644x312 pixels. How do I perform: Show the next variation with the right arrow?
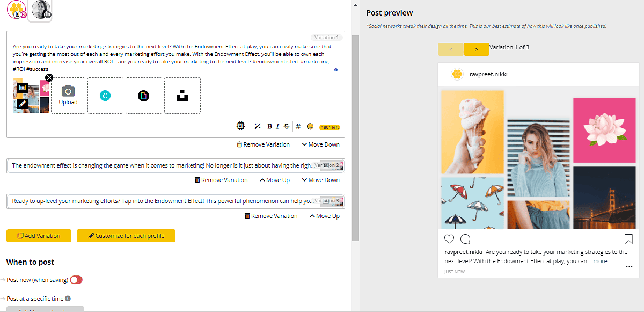pos(477,48)
